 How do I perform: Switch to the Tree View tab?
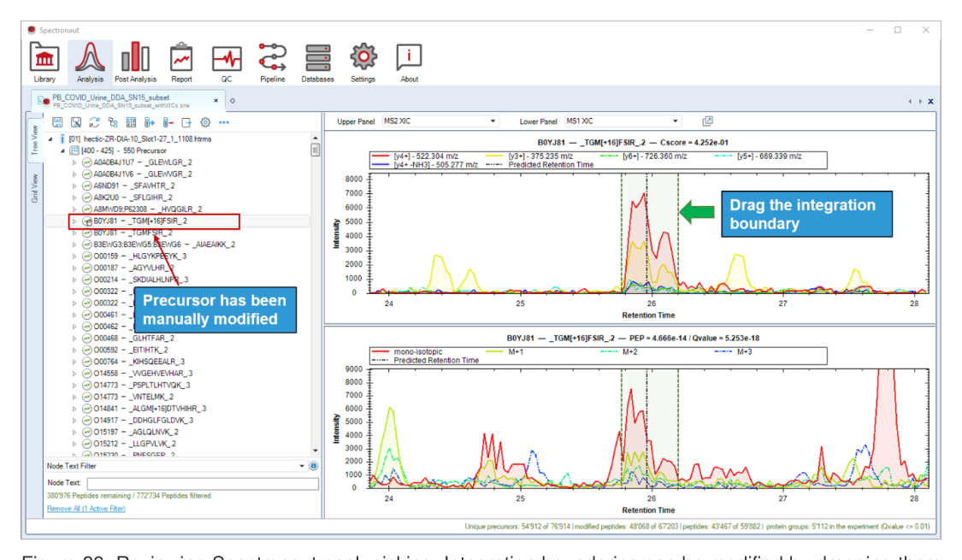[x=35, y=139]
